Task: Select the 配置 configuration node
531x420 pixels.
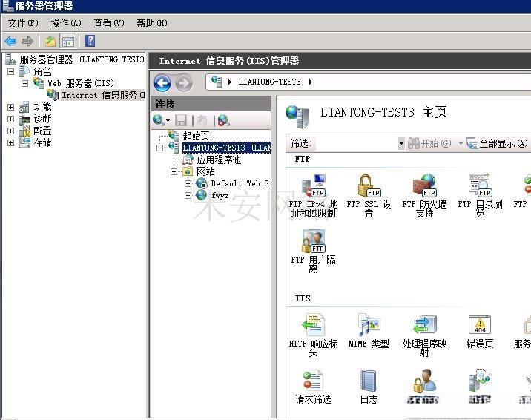Action: pyautogui.click(x=42, y=131)
